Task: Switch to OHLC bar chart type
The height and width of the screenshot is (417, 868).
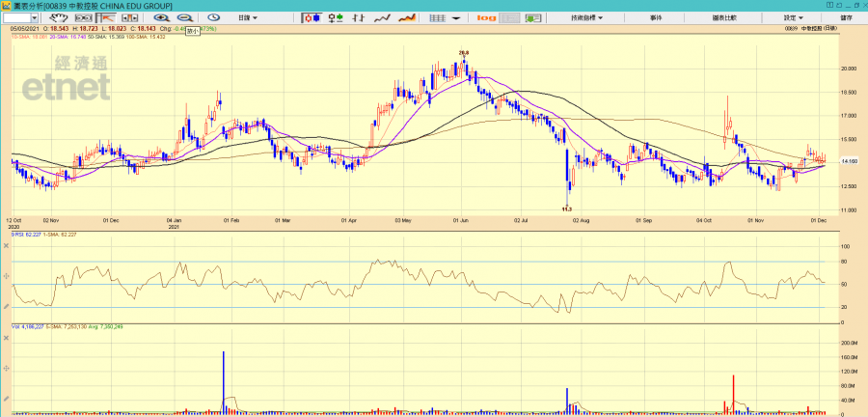Action: tap(336, 17)
